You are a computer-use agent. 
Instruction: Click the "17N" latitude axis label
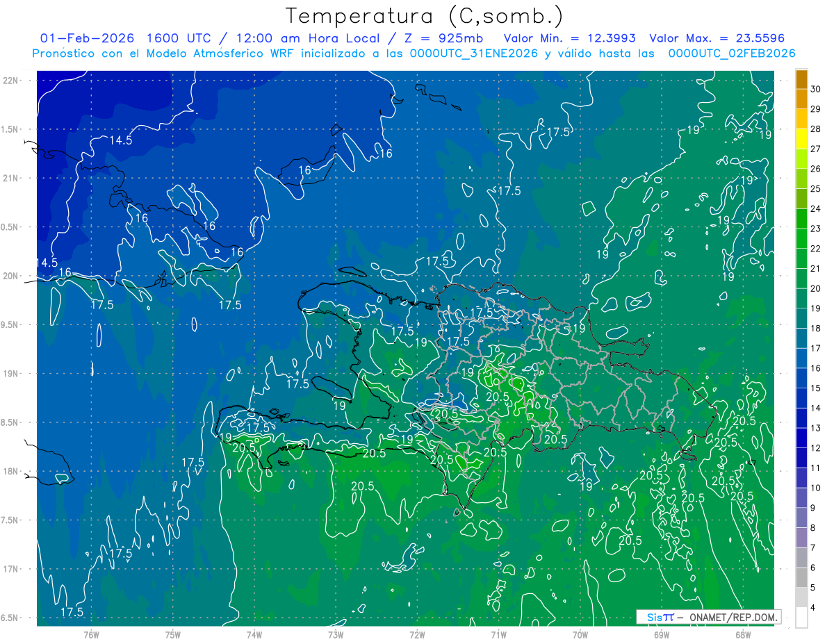click(x=10, y=569)
